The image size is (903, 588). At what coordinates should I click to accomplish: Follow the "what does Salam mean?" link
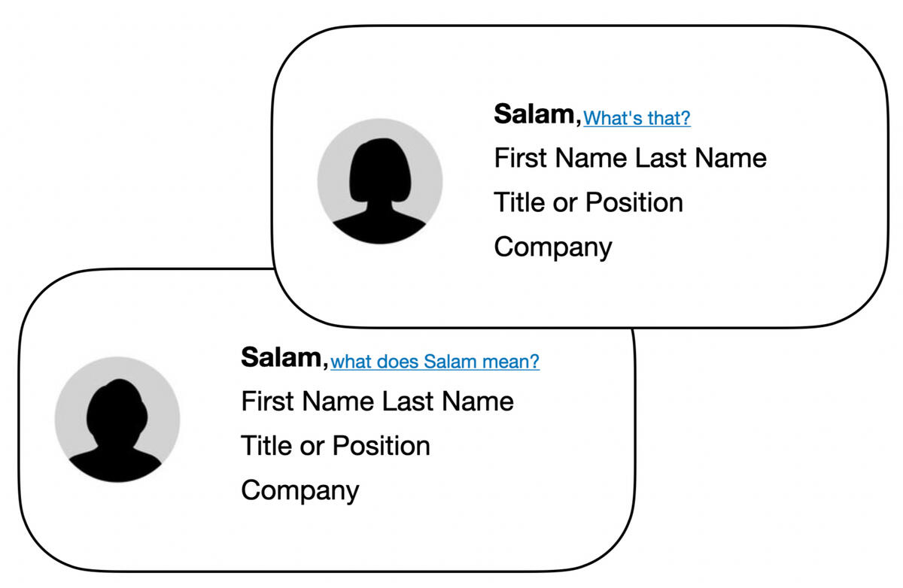pyautogui.click(x=435, y=362)
